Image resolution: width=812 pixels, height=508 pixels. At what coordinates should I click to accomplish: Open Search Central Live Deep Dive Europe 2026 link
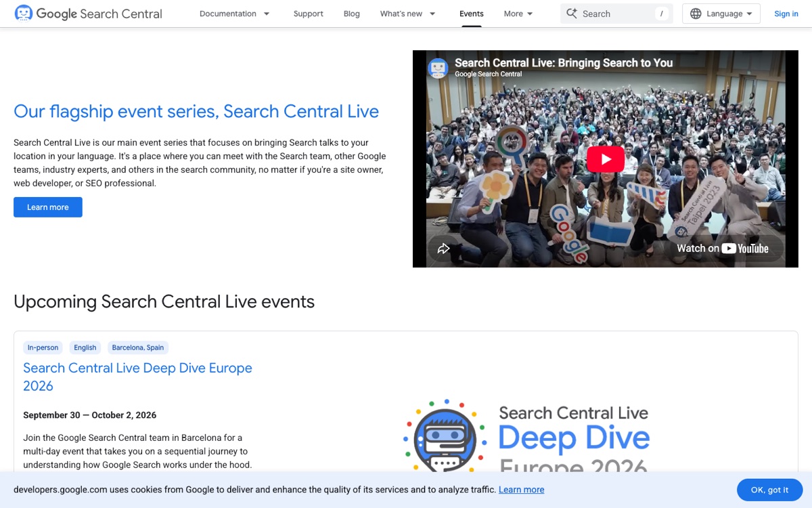pos(137,377)
